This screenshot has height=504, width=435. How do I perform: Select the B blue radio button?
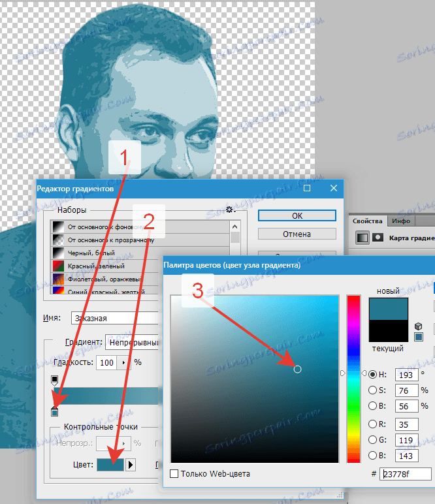click(373, 456)
